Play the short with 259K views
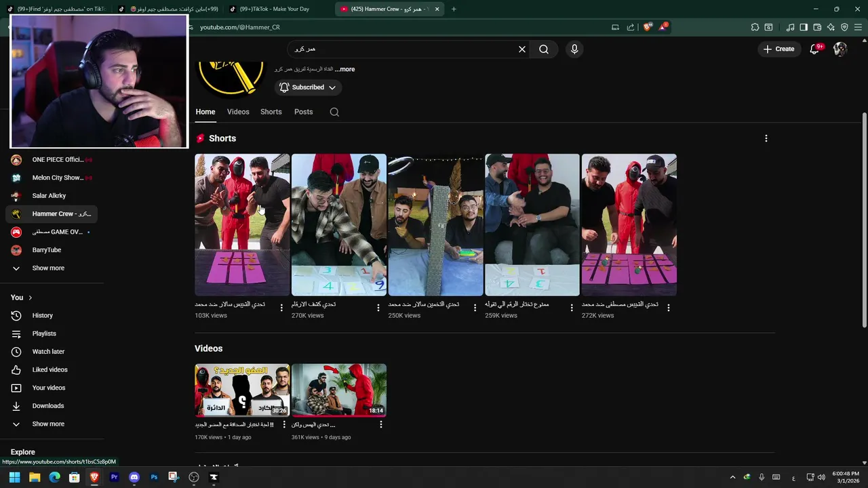Image resolution: width=868 pixels, height=488 pixels. [x=532, y=225]
